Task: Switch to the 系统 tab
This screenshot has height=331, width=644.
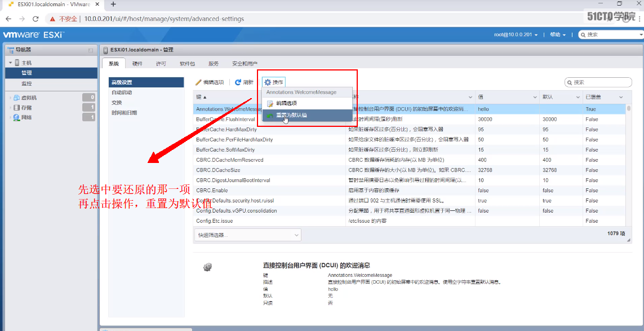Action: click(x=113, y=64)
